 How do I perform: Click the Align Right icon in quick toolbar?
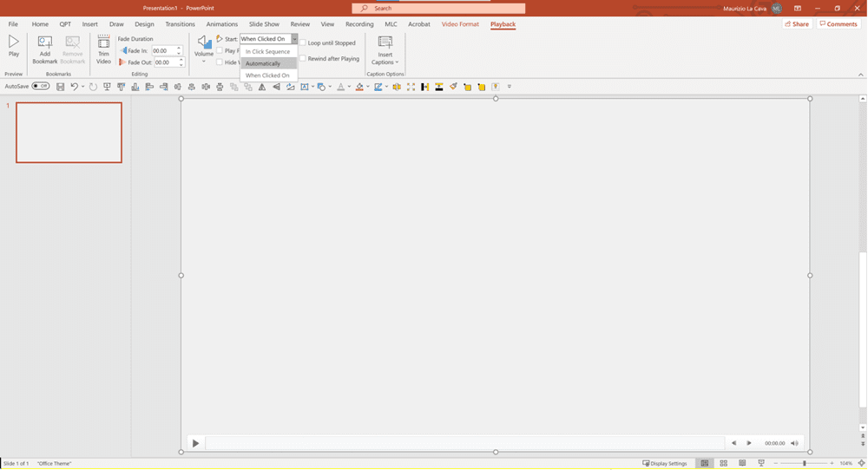(x=163, y=87)
